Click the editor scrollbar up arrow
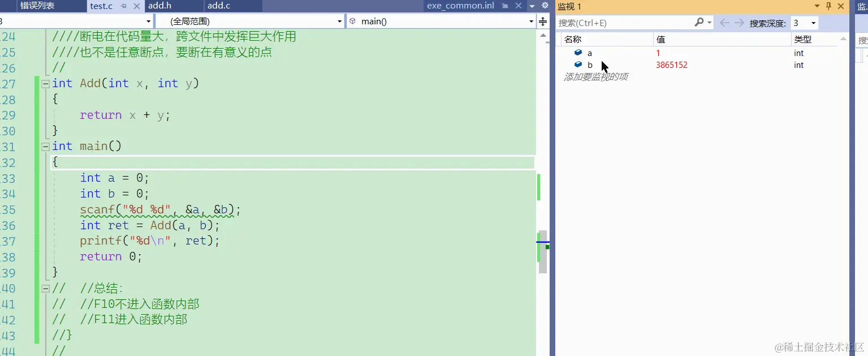 point(543,36)
